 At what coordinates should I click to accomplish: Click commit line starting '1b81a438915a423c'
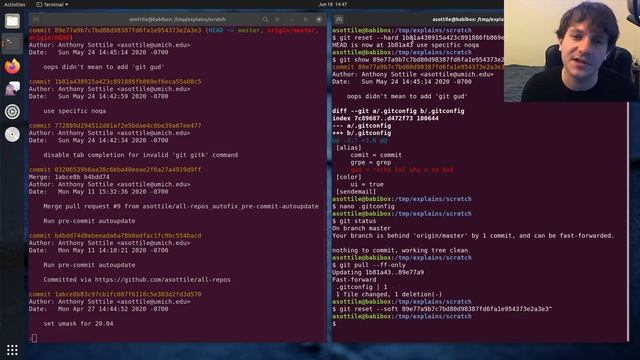click(x=115, y=82)
